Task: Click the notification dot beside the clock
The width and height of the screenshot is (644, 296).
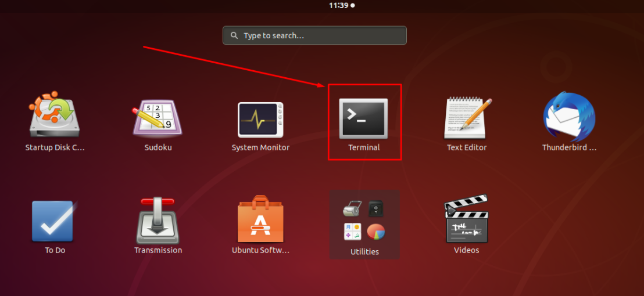Action: tap(353, 5)
